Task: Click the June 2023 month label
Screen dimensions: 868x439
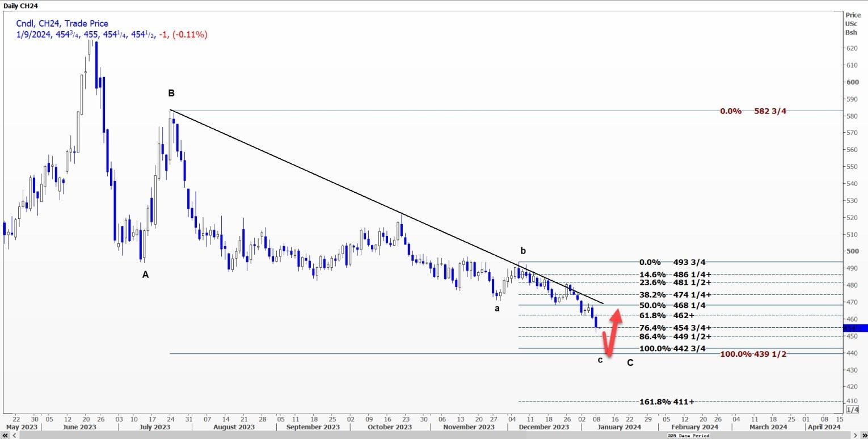Action: click(x=79, y=427)
